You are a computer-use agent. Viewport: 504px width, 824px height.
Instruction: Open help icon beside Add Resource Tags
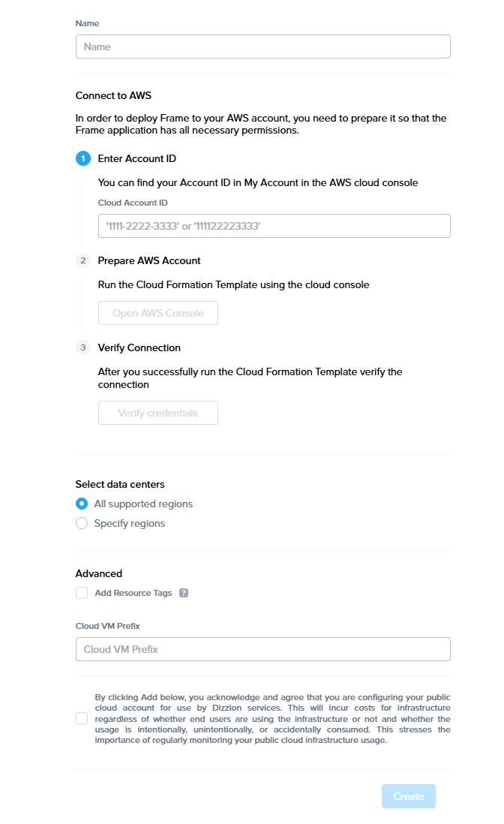click(184, 593)
